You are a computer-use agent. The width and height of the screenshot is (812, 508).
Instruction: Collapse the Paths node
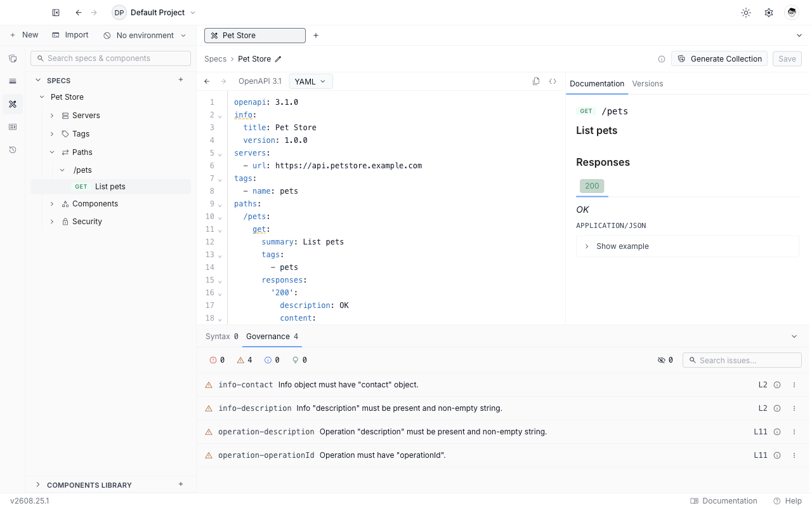point(52,152)
